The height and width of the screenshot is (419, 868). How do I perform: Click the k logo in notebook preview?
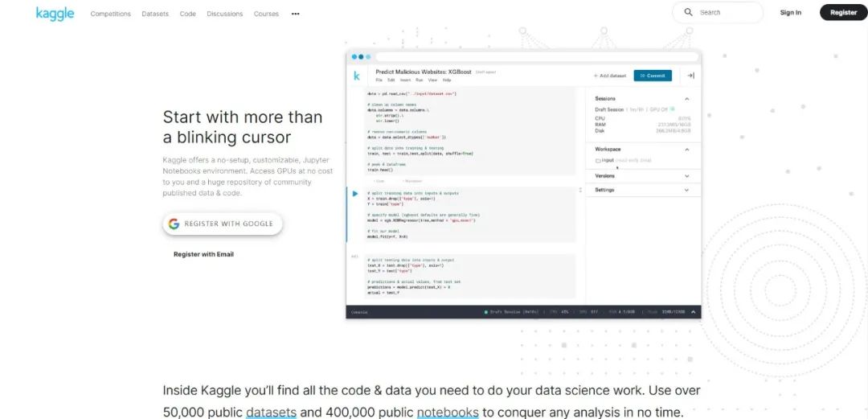357,76
